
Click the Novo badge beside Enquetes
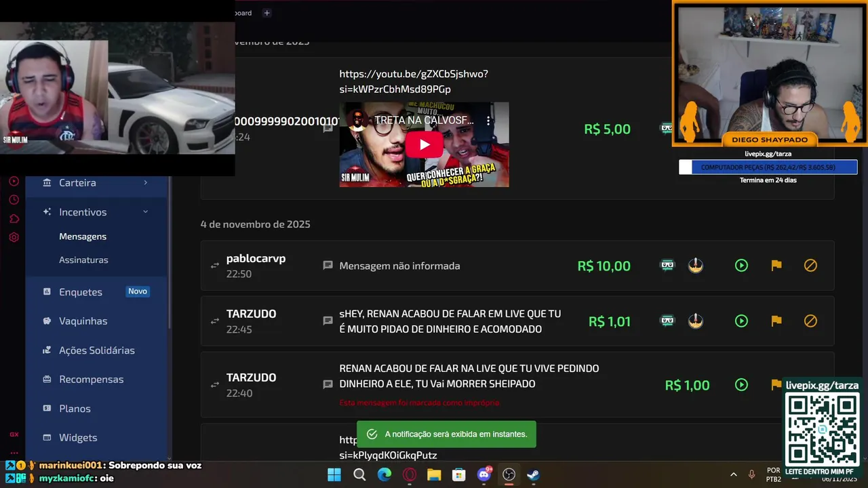tap(138, 291)
